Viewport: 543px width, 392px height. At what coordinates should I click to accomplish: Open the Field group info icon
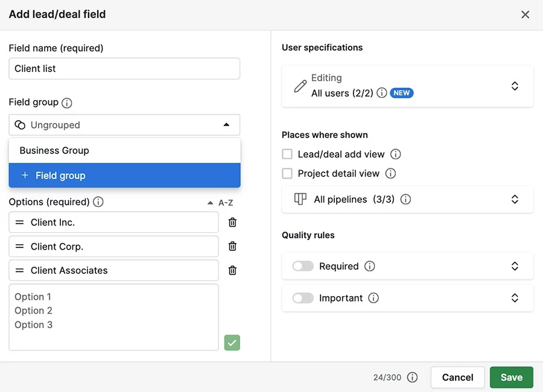[x=67, y=103]
